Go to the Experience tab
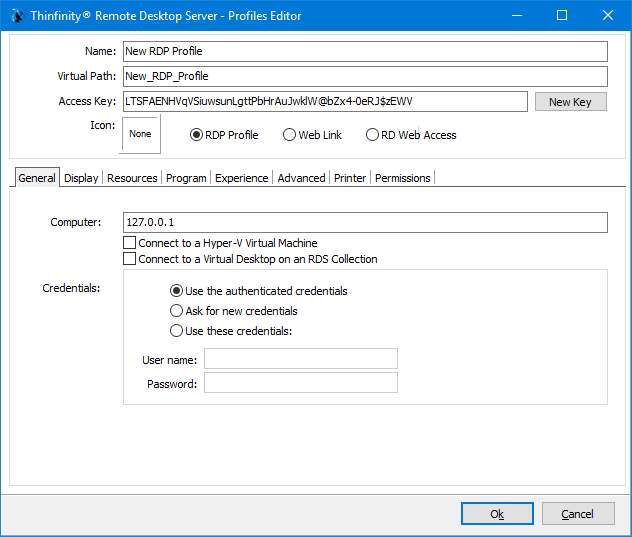Image resolution: width=632 pixels, height=537 pixels. tap(241, 178)
